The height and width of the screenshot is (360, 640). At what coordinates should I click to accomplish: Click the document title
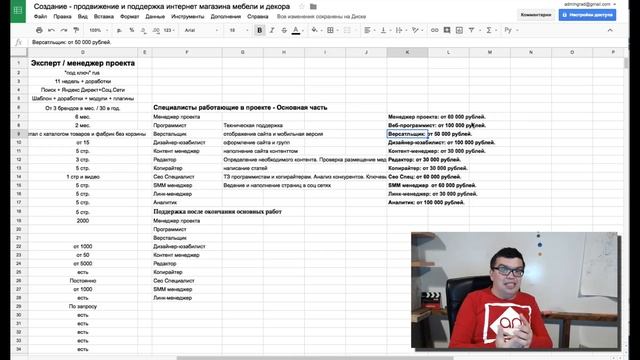click(162, 7)
